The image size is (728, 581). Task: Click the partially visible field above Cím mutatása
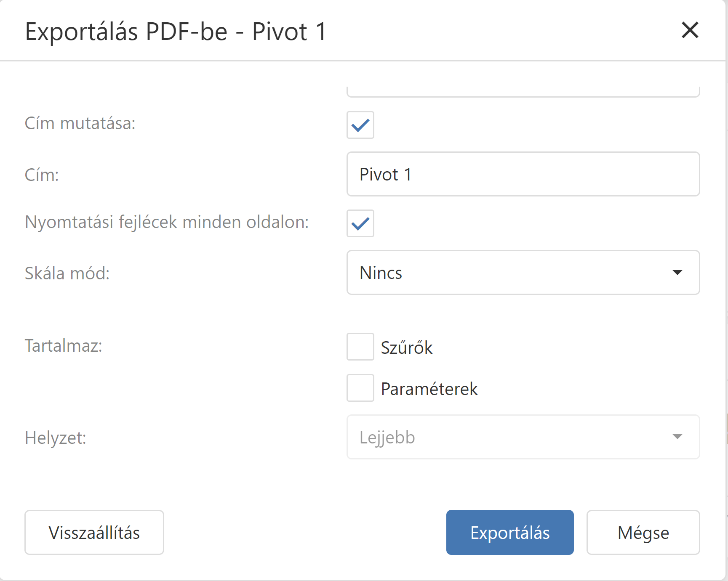pyautogui.click(x=523, y=91)
